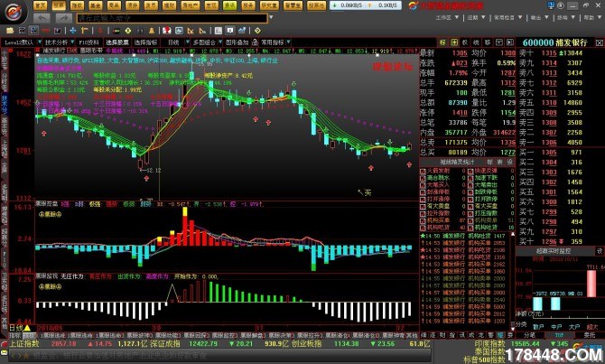Toggle the 大笔卖出 signal checkbox

[x=470, y=185]
